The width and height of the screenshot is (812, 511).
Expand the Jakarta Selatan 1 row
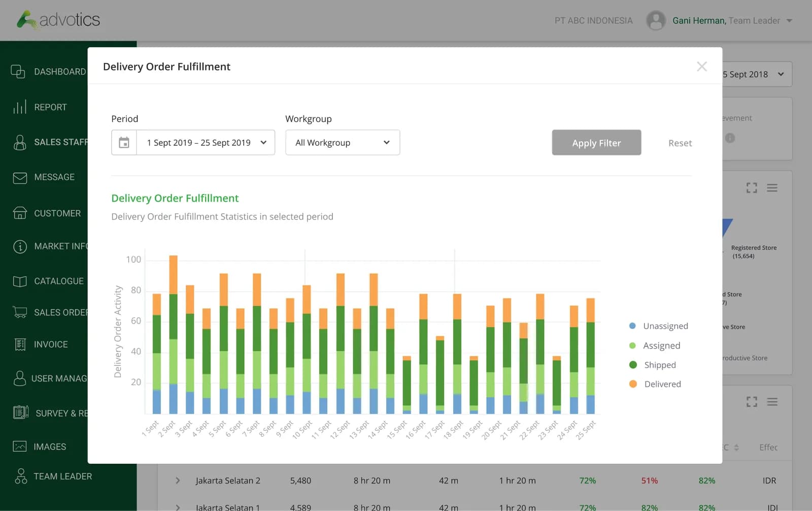pos(178,507)
